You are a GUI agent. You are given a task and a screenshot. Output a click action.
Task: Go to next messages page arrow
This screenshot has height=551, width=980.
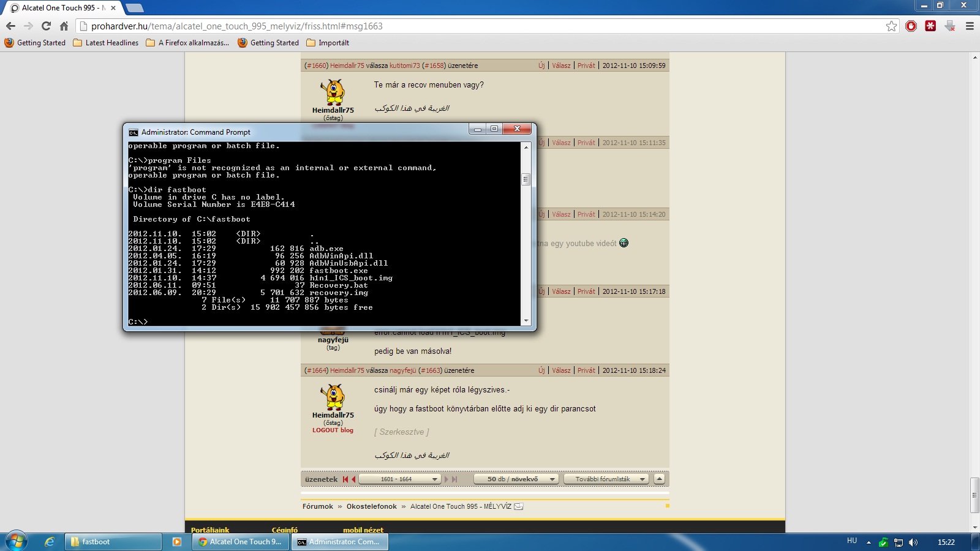[447, 479]
